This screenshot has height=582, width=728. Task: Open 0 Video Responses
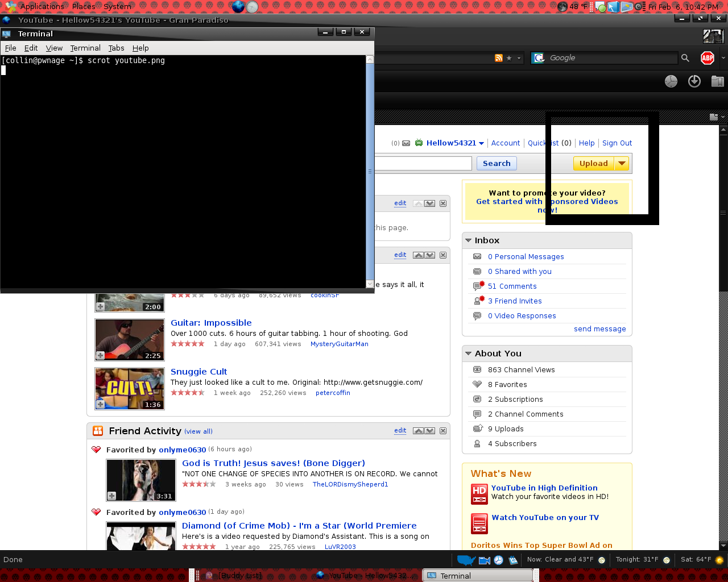coord(522,316)
